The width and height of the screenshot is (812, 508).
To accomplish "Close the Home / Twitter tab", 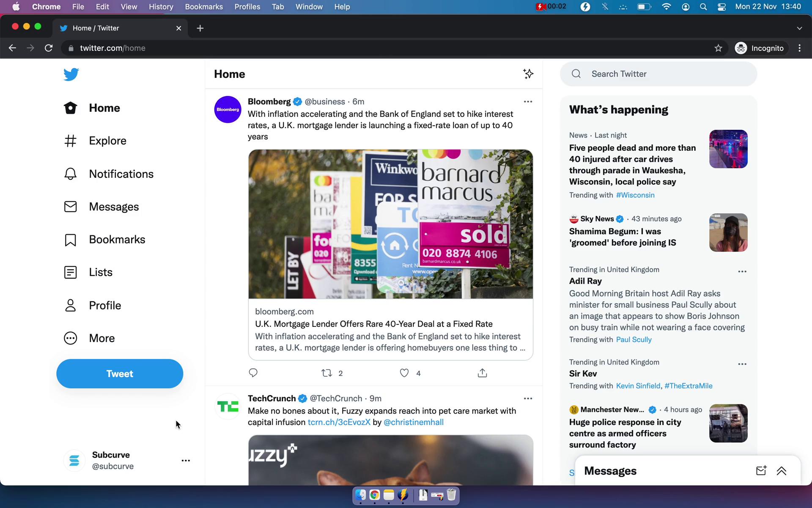I will [x=178, y=28].
